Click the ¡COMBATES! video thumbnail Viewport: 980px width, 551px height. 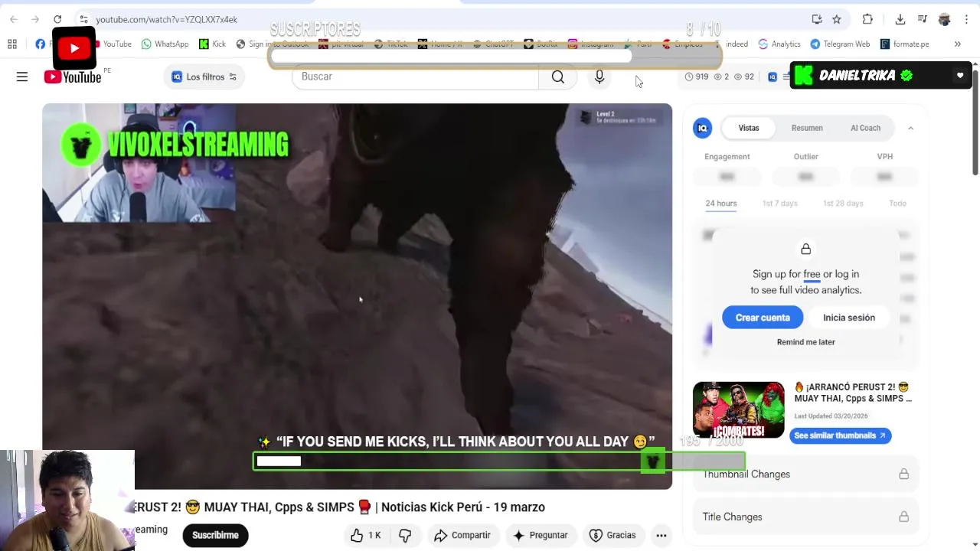coord(738,409)
